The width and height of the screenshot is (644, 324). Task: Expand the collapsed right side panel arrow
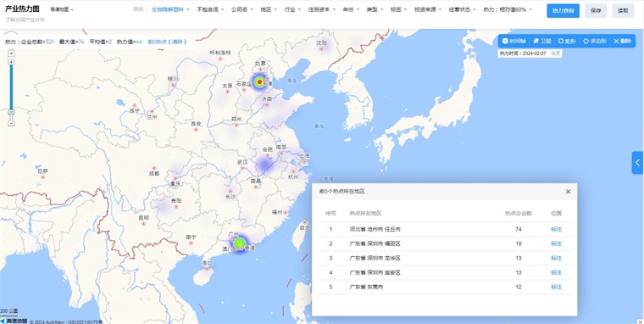click(637, 163)
